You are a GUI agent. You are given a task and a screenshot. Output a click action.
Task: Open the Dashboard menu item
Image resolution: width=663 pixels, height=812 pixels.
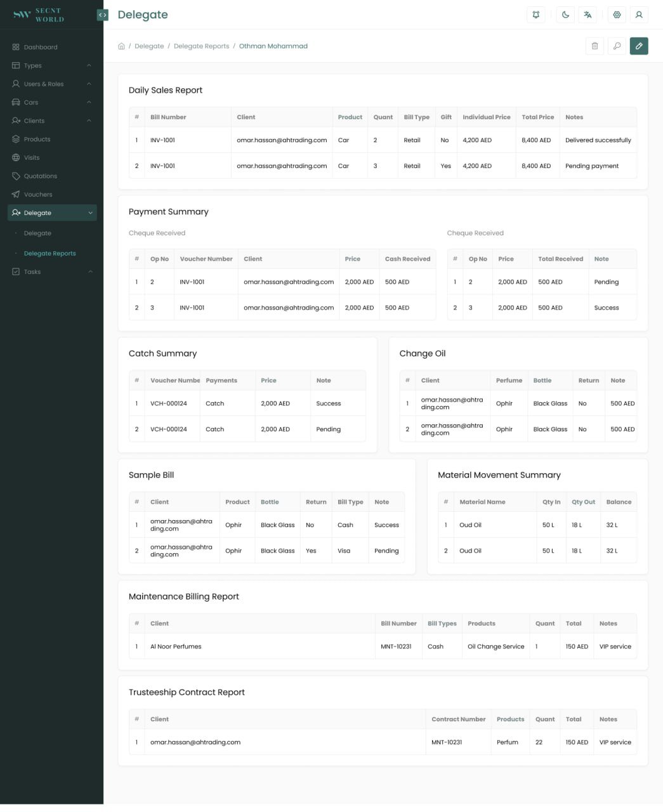coord(52,47)
